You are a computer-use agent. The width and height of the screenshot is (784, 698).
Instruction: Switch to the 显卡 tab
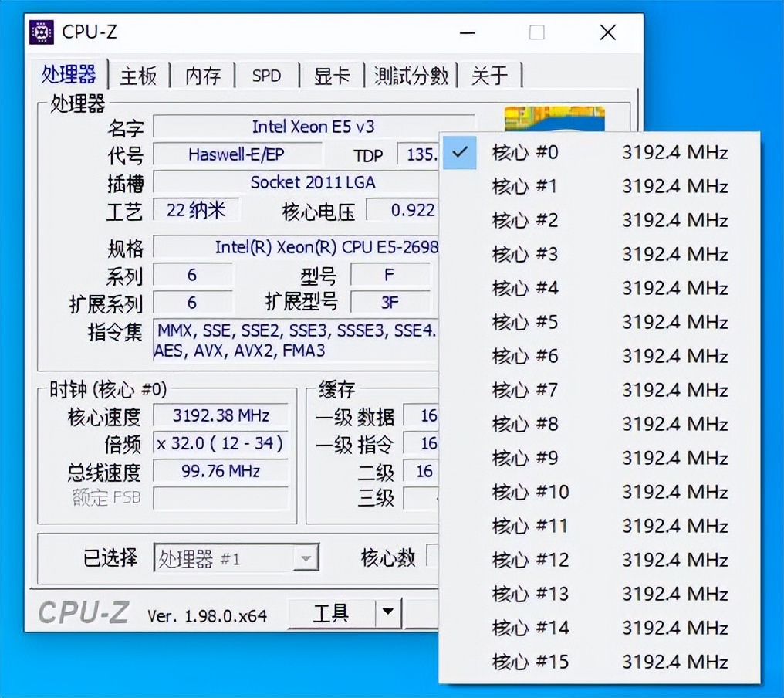(332, 75)
